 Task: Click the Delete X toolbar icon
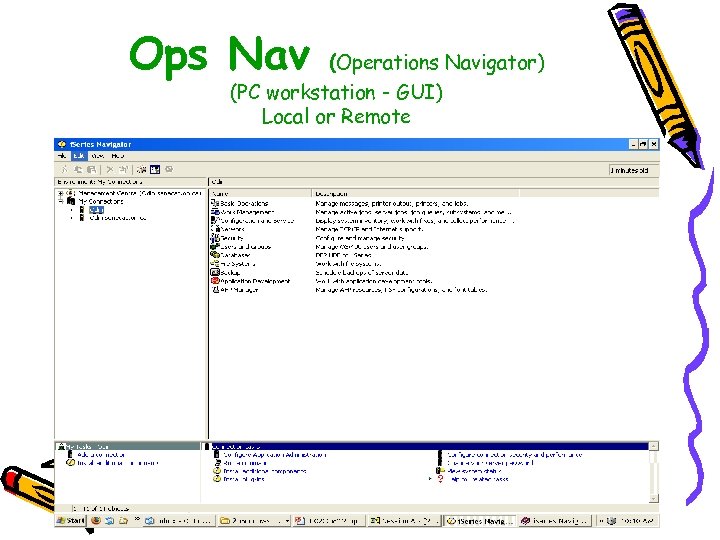click(109, 169)
